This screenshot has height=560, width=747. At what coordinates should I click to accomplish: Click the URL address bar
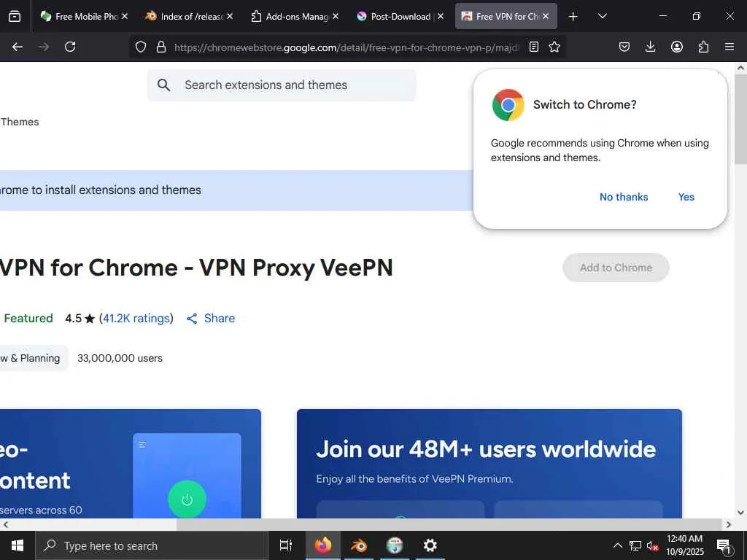pyautogui.click(x=347, y=47)
